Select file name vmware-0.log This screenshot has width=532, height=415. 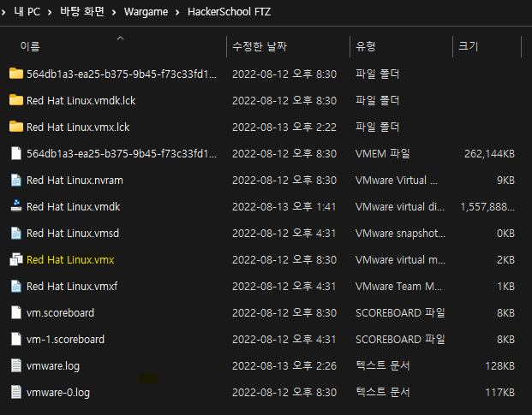(x=58, y=392)
